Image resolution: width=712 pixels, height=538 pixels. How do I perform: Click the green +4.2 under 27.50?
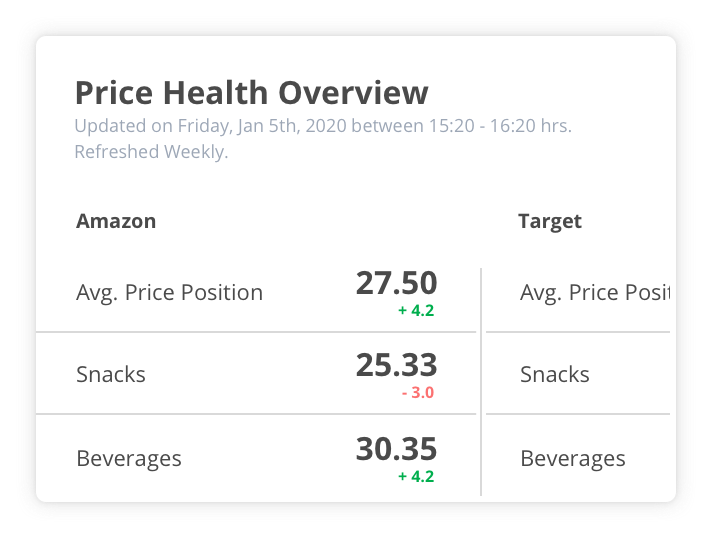tap(416, 311)
